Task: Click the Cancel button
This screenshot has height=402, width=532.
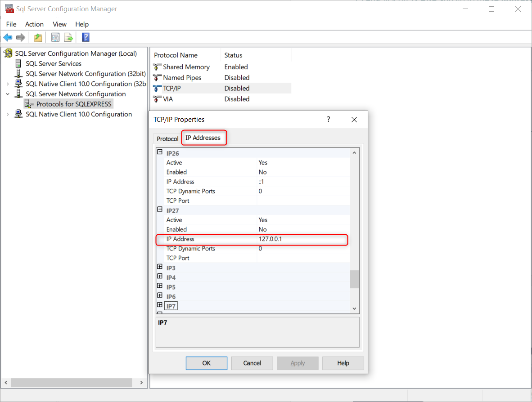Action: pos(252,363)
